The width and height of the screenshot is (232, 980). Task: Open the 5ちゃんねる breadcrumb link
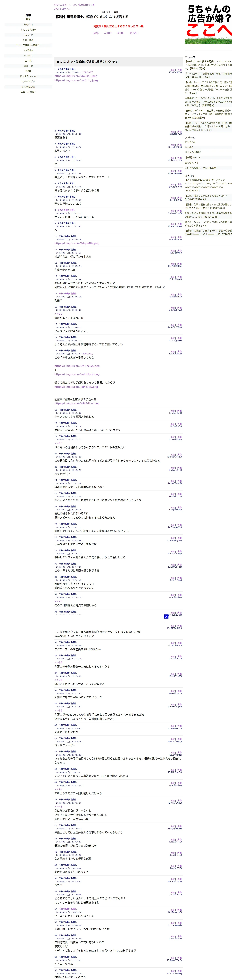(60, 5)
